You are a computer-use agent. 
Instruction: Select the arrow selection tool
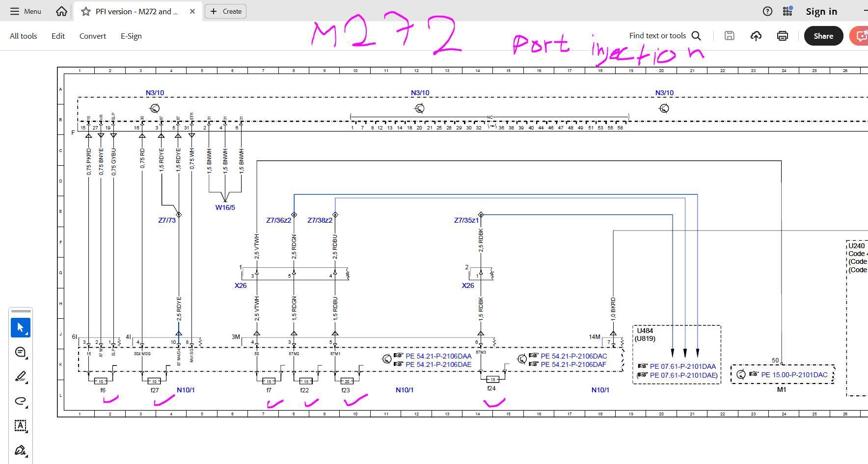20,328
